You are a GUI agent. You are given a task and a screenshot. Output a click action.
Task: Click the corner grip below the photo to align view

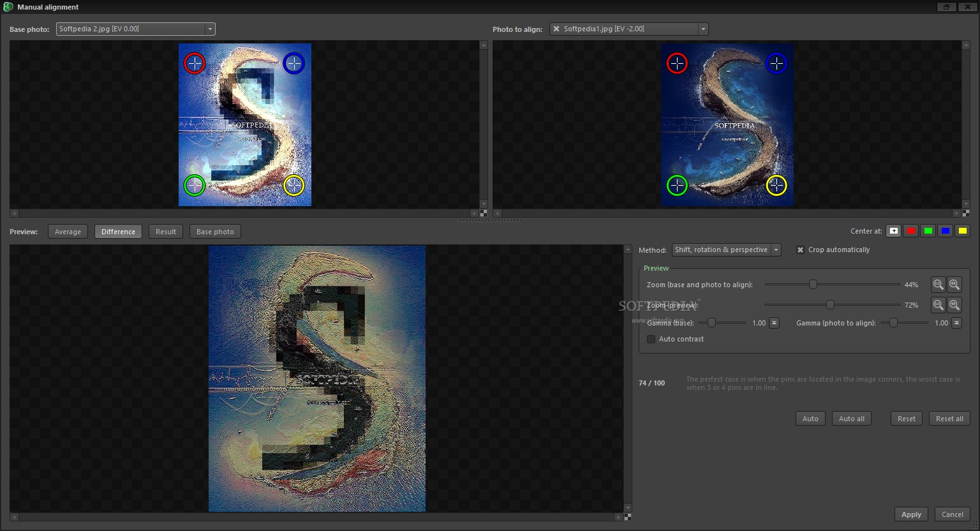965,213
